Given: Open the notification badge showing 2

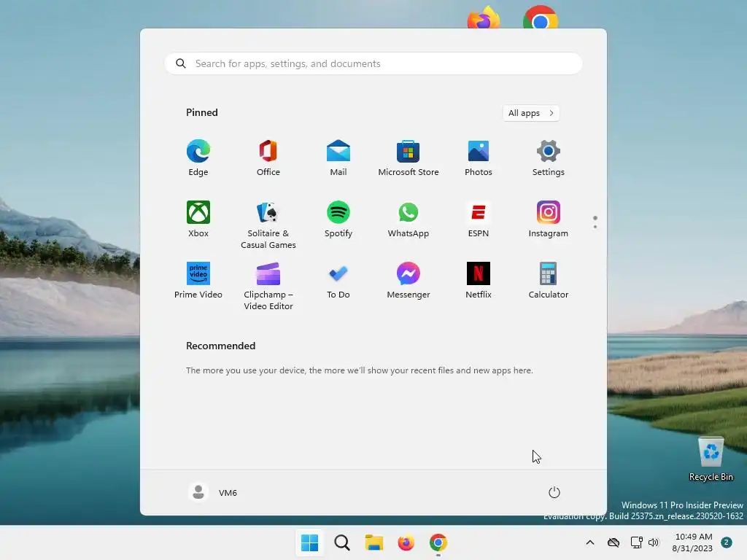Looking at the screenshot, I should pos(727,542).
